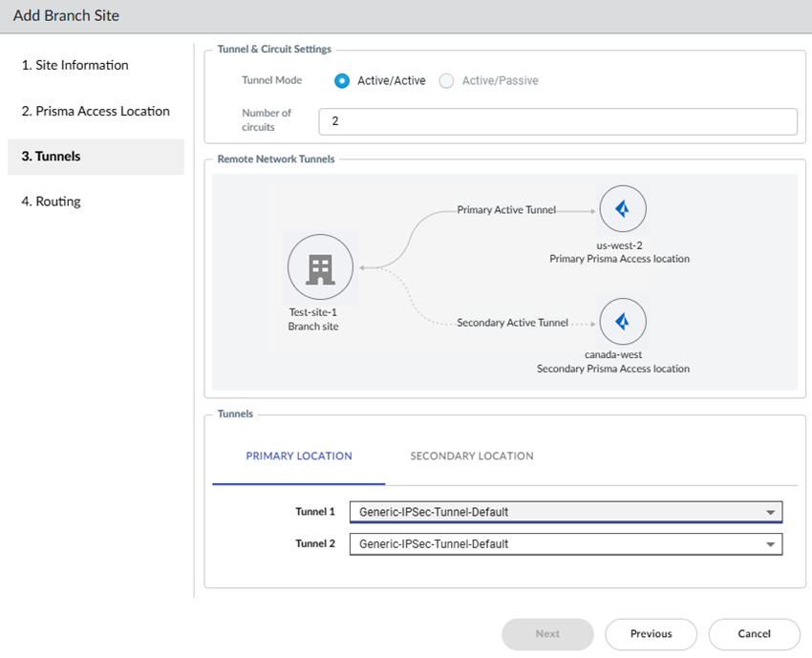Click the canada-west Prisma Access icon
The image size is (812, 658).
[x=623, y=322]
